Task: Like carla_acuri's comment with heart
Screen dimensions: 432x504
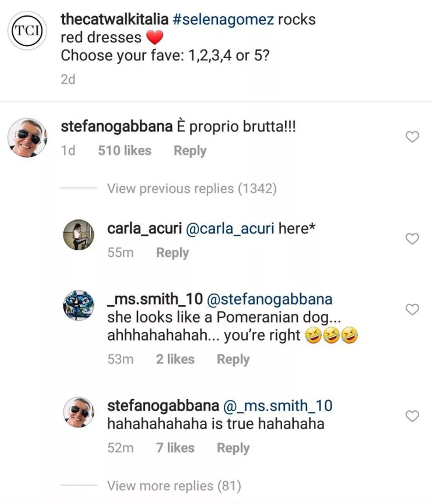Action: coord(412,239)
